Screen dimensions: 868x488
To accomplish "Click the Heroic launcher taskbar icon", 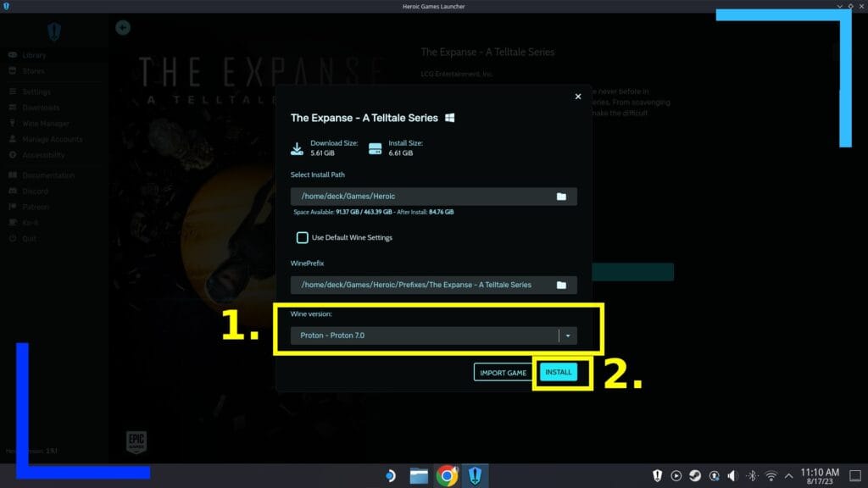I will [x=475, y=476].
